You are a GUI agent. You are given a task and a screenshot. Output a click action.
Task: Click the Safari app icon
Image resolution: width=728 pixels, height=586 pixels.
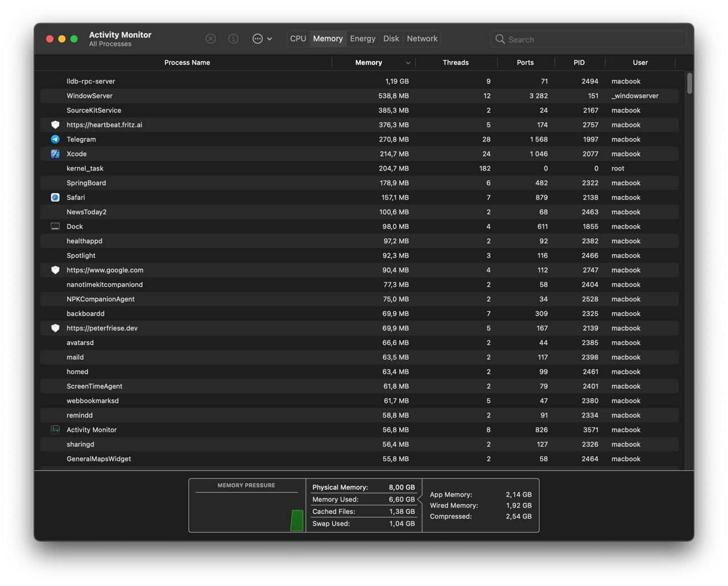(x=55, y=197)
